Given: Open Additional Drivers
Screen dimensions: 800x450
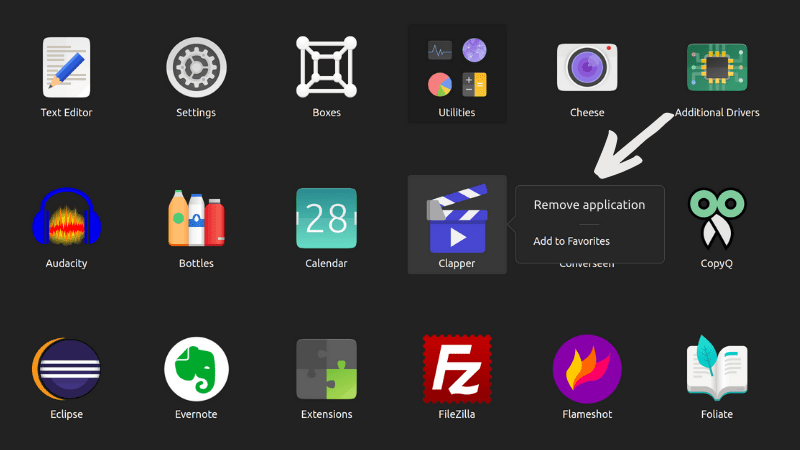Looking at the screenshot, I should (717, 68).
